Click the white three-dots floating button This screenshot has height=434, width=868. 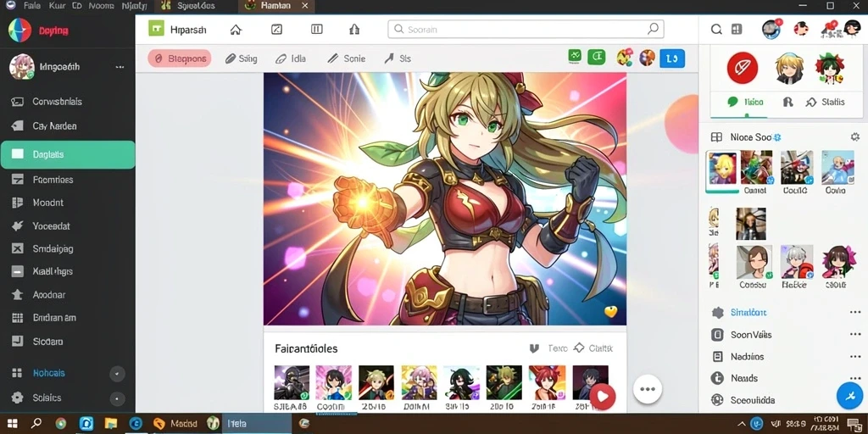click(x=647, y=388)
